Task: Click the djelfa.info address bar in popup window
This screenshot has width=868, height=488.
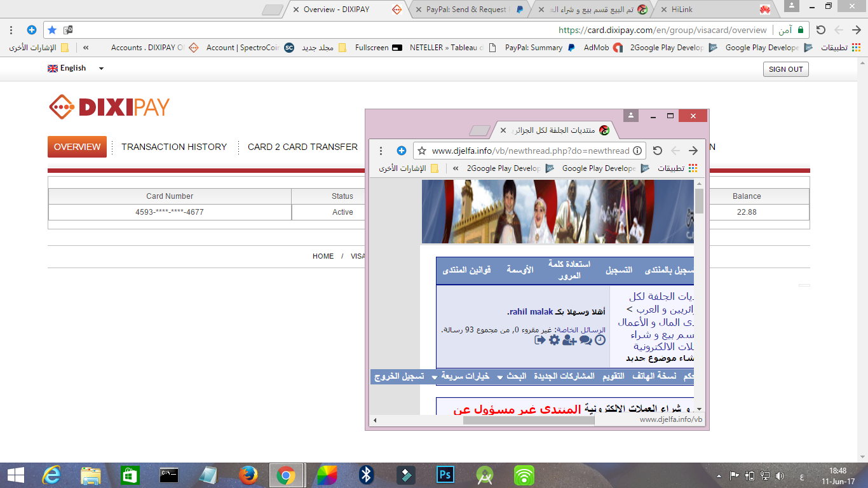Action: click(x=530, y=151)
